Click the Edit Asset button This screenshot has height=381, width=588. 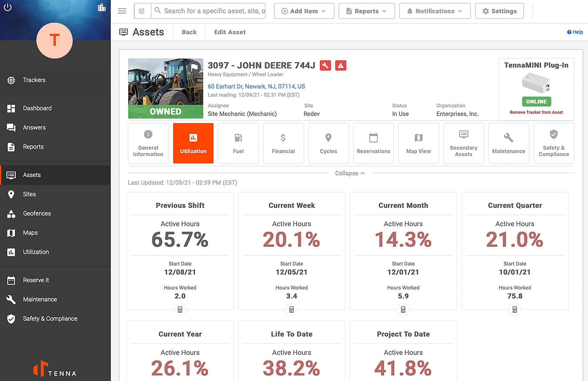coord(230,32)
